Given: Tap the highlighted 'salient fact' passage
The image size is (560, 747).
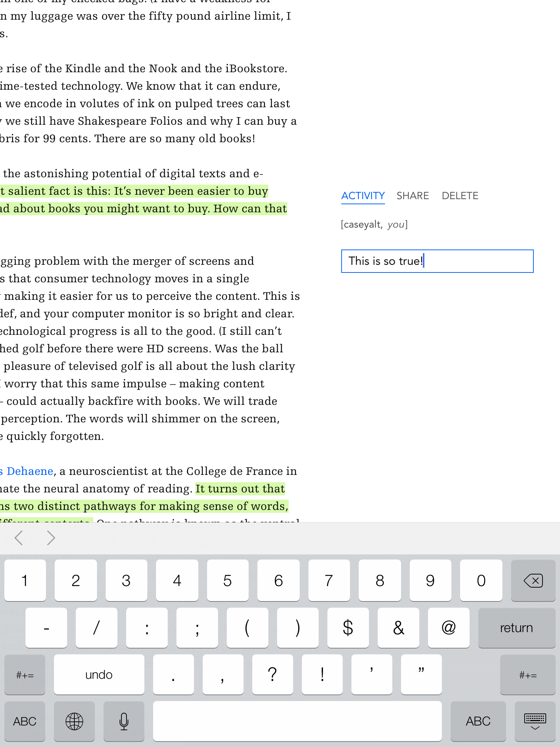Looking at the screenshot, I should [135, 191].
